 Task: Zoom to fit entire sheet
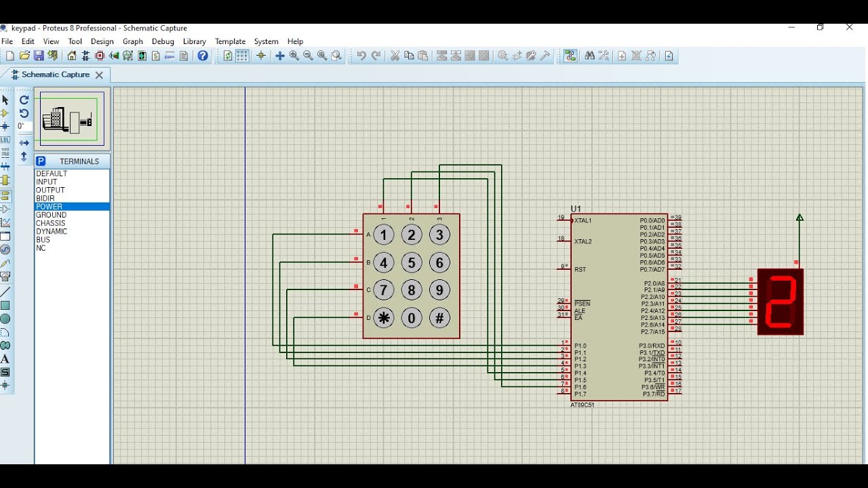pyautogui.click(x=322, y=56)
